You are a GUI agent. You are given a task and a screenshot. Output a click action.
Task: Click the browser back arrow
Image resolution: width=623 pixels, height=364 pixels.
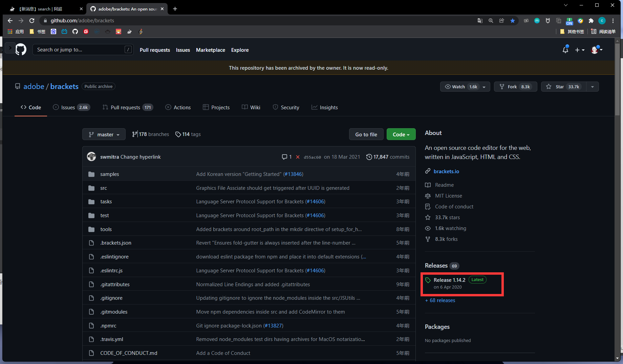[10, 21]
